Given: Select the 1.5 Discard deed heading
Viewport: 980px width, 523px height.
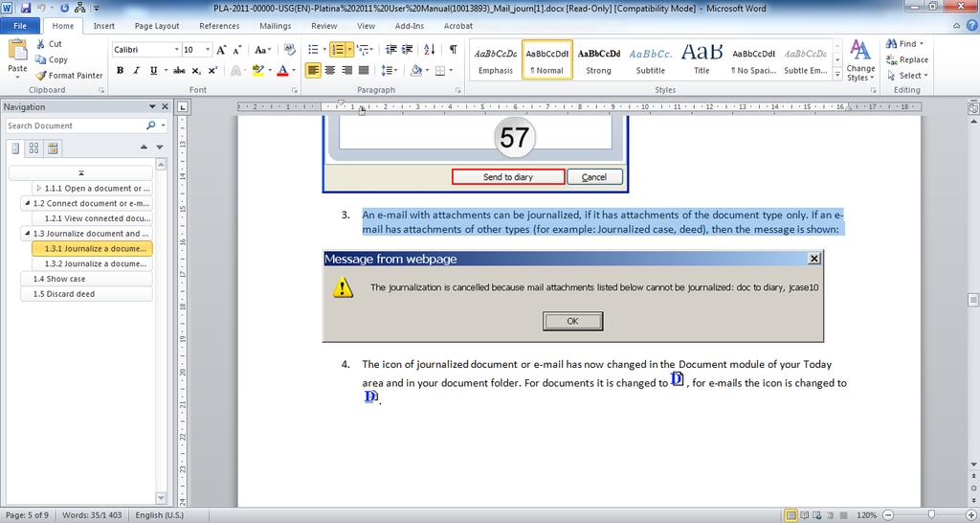Looking at the screenshot, I should 86,294.
